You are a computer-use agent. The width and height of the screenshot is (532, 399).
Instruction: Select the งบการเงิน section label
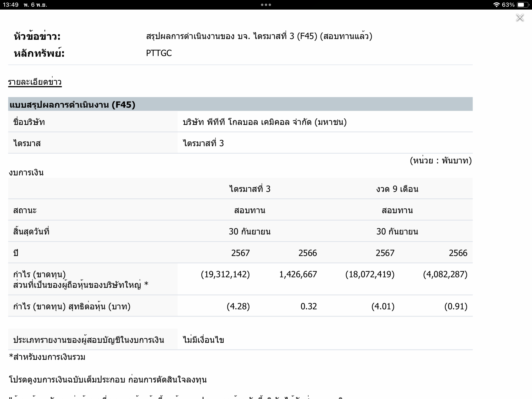[26, 172]
